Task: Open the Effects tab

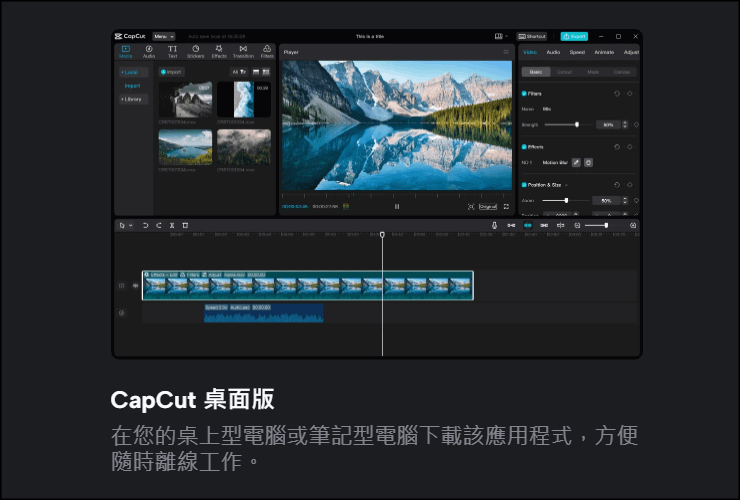Action: (x=219, y=51)
